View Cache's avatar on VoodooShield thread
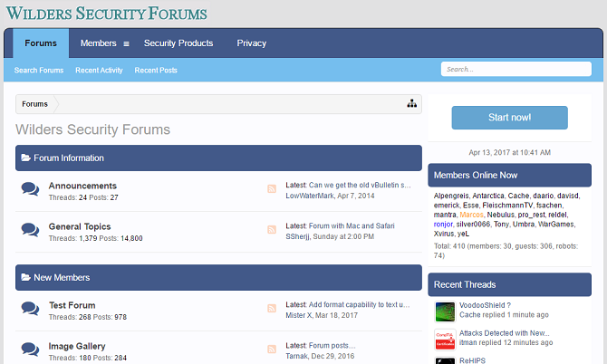This screenshot has width=607, height=364. [x=445, y=311]
